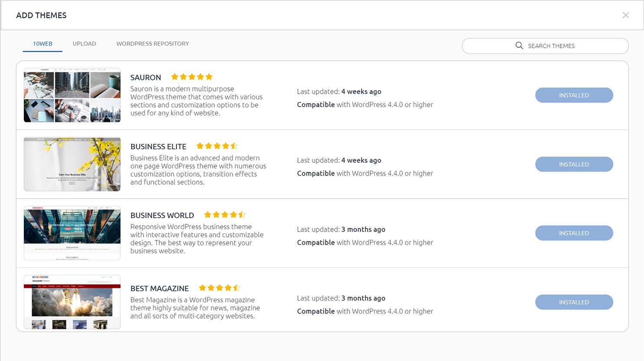The width and height of the screenshot is (644, 361).
Task: Click the search magnifier icon
Action: [x=519, y=46]
